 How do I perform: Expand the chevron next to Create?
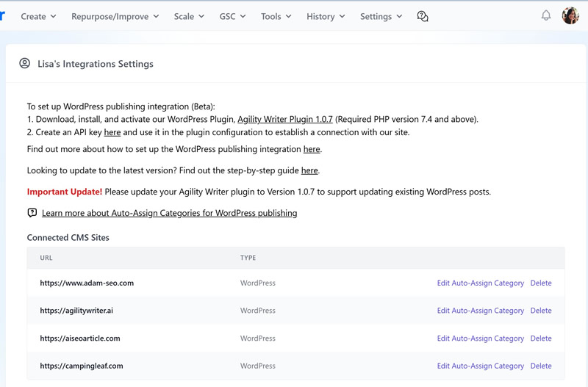click(53, 16)
